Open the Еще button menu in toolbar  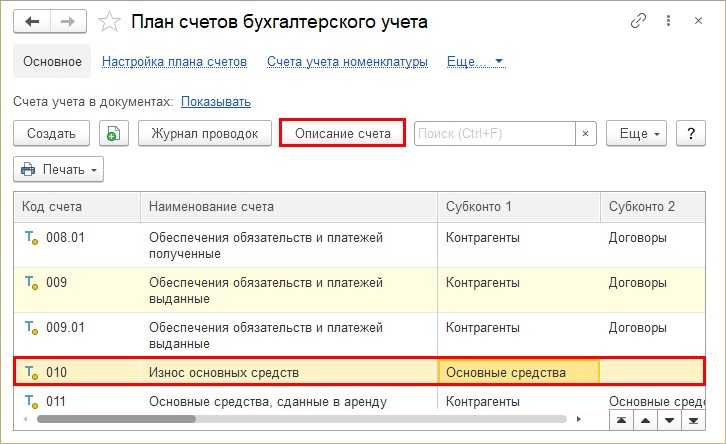(636, 133)
